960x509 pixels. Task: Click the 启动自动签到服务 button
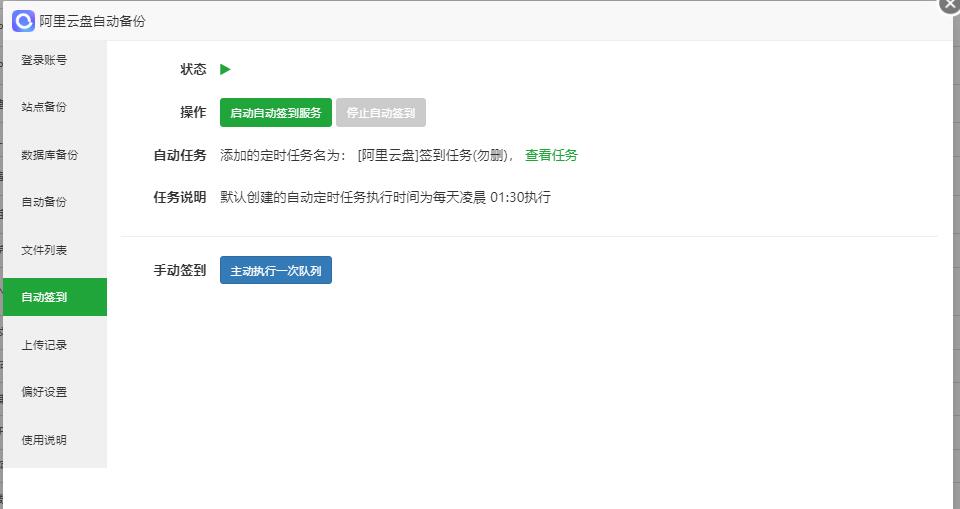pyautogui.click(x=276, y=113)
